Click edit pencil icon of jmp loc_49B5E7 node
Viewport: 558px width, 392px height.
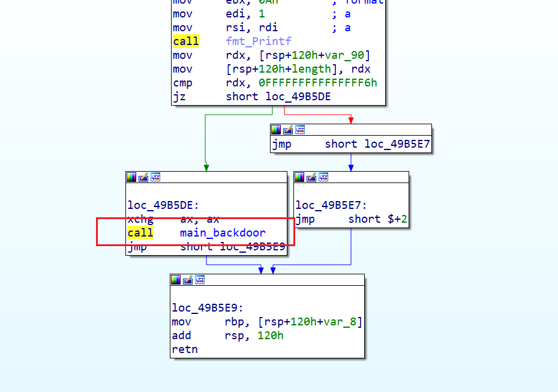pos(288,130)
